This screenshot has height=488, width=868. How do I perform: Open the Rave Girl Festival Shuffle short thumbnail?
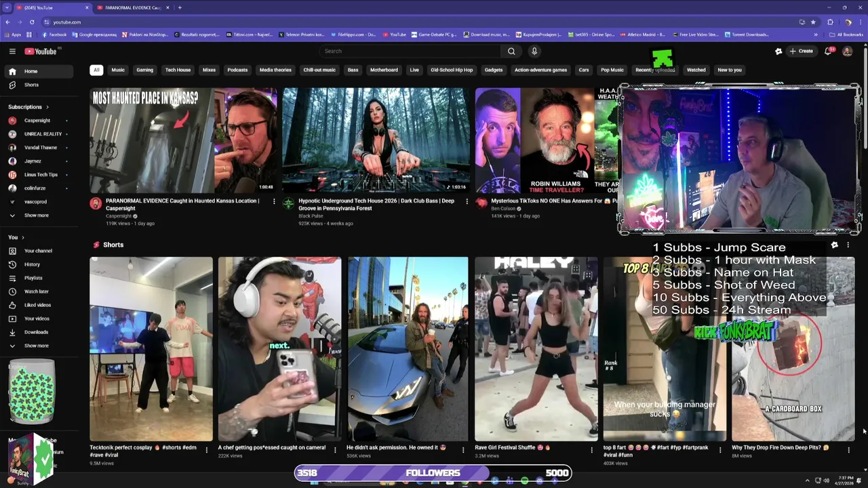536,349
